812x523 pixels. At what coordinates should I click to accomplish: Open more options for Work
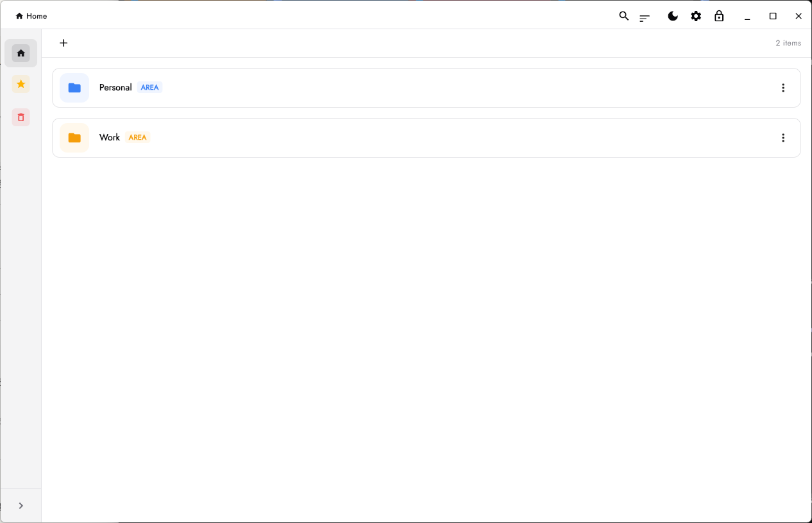[783, 138]
